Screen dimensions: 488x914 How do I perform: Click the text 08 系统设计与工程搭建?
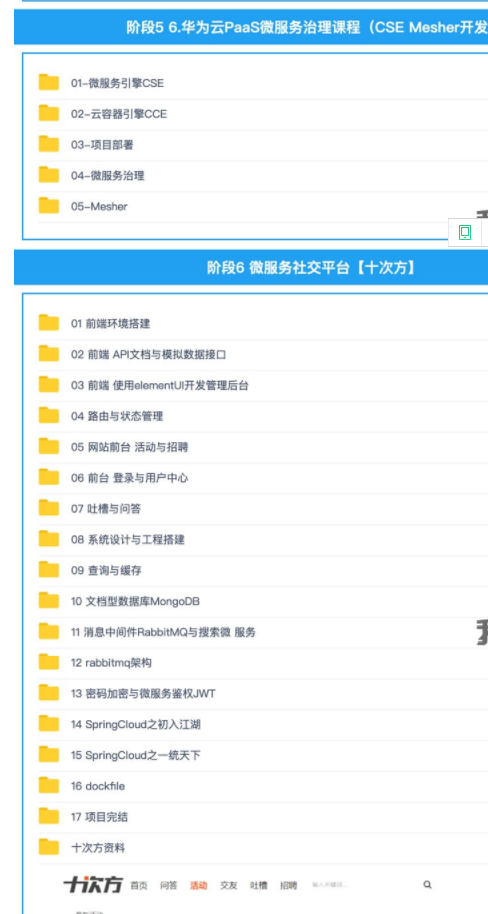(128, 540)
